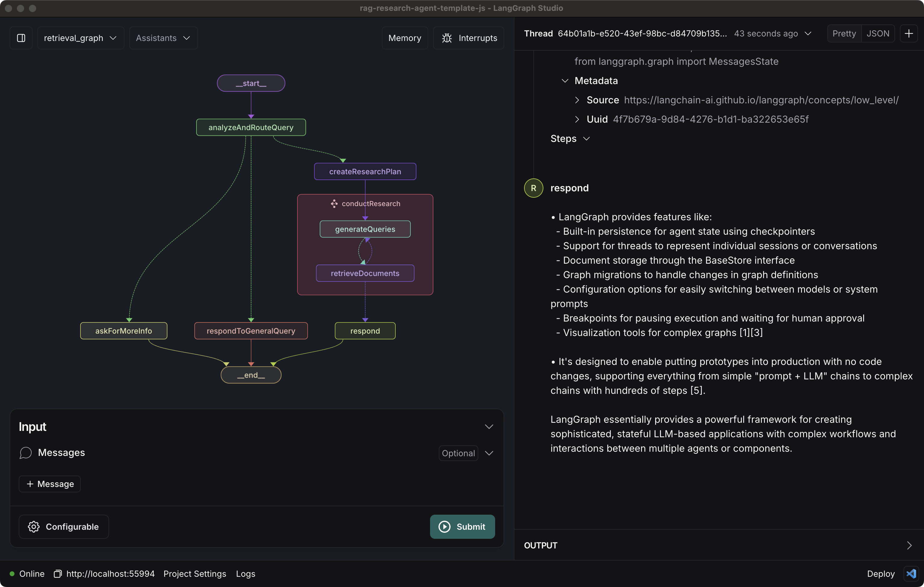
Task: Click the Interrupts bug icon
Action: coord(447,38)
